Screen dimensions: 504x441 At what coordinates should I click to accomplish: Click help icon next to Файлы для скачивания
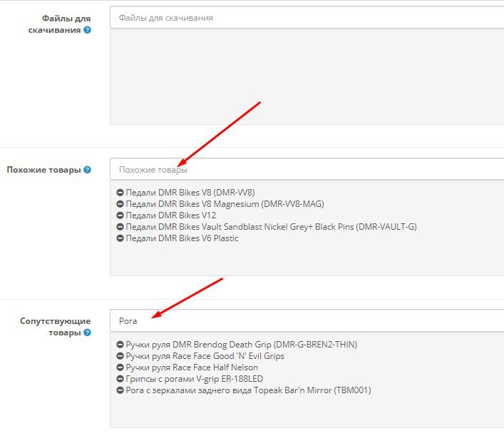[x=87, y=30]
